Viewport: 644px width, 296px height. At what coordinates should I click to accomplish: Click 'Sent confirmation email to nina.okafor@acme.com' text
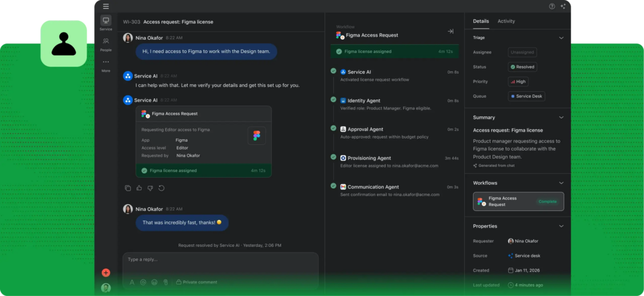point(390,195)
